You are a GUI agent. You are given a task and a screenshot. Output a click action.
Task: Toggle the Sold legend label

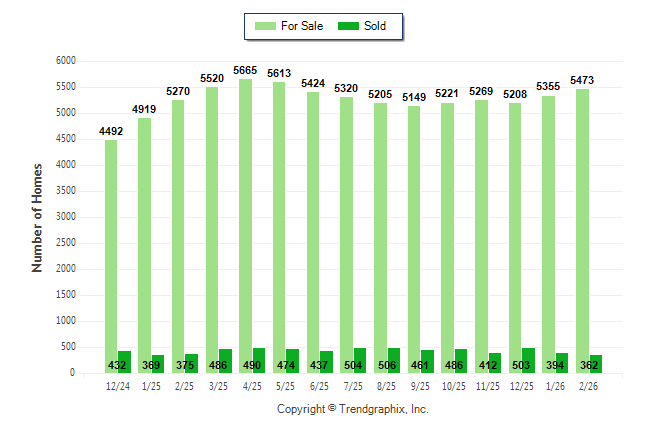[x=376, y=26]
